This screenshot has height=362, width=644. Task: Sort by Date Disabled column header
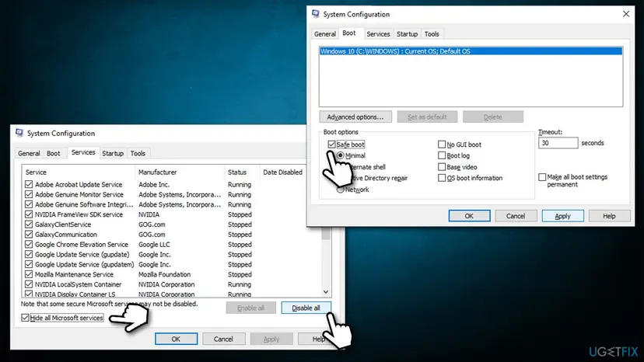282,172
